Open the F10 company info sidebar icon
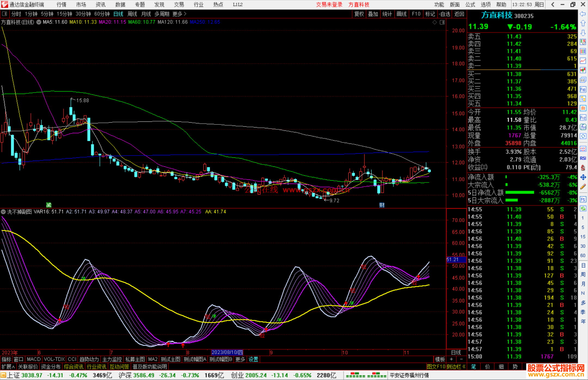The image size is (588, 380). click(583, 89)
